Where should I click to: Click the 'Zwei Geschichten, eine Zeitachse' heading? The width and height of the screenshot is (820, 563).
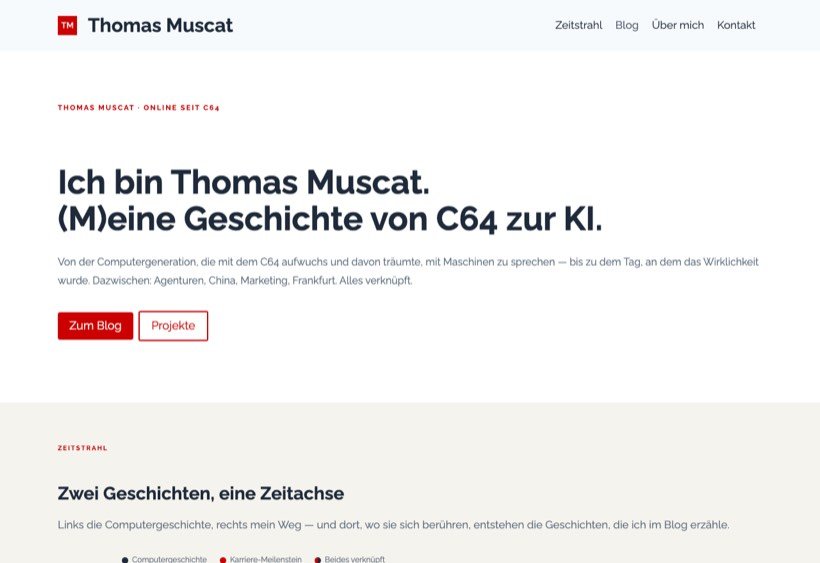click(201, 493)
